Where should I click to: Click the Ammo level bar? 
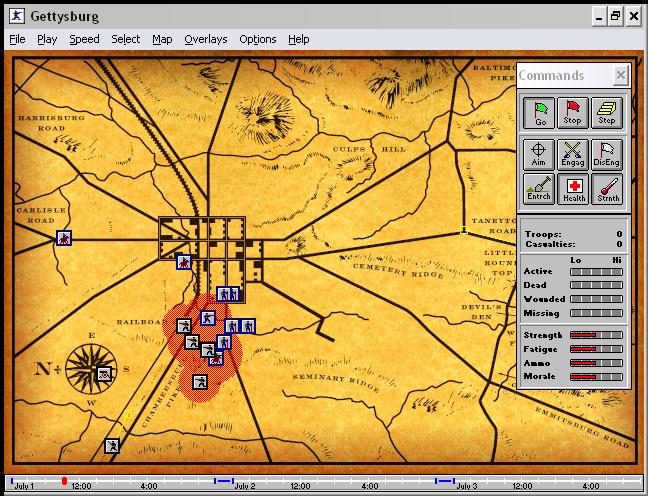click(x=596, y=363)
